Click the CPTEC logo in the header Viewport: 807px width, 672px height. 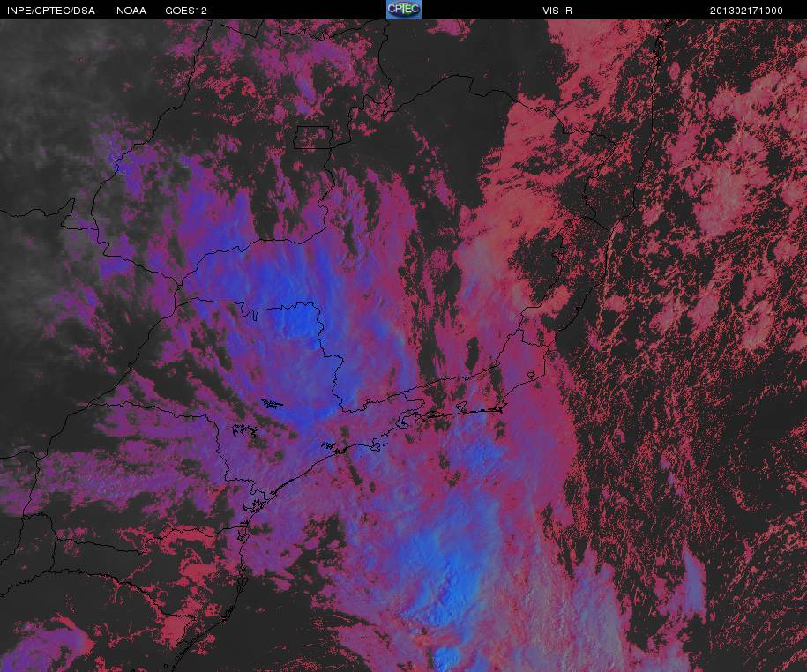tap(404, 10)
